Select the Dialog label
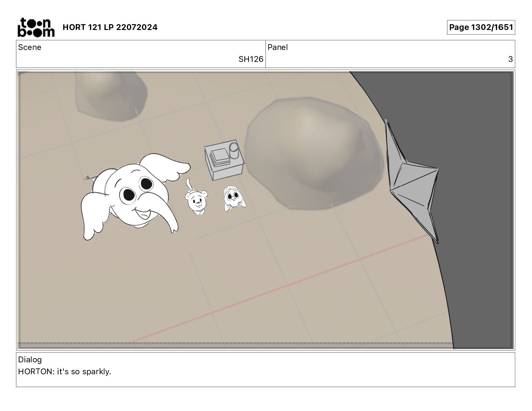The image size is (532, 411). 30,360
